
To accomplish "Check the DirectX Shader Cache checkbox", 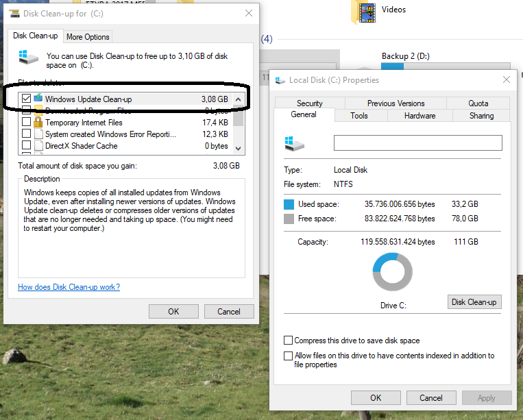I will 26,145.
